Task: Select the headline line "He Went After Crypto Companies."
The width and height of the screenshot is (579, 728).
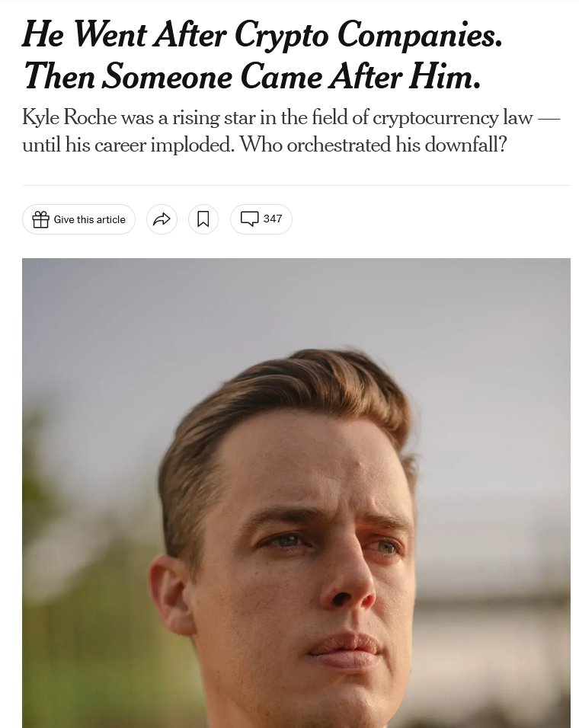Action: [x=262, y=35]
